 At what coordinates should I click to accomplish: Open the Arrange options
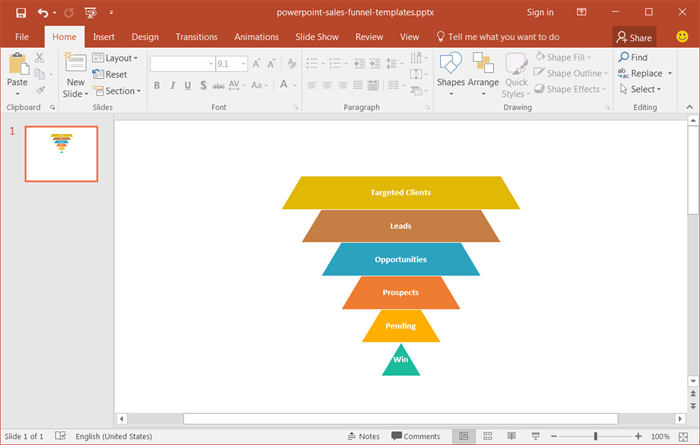tap(483, 72)
